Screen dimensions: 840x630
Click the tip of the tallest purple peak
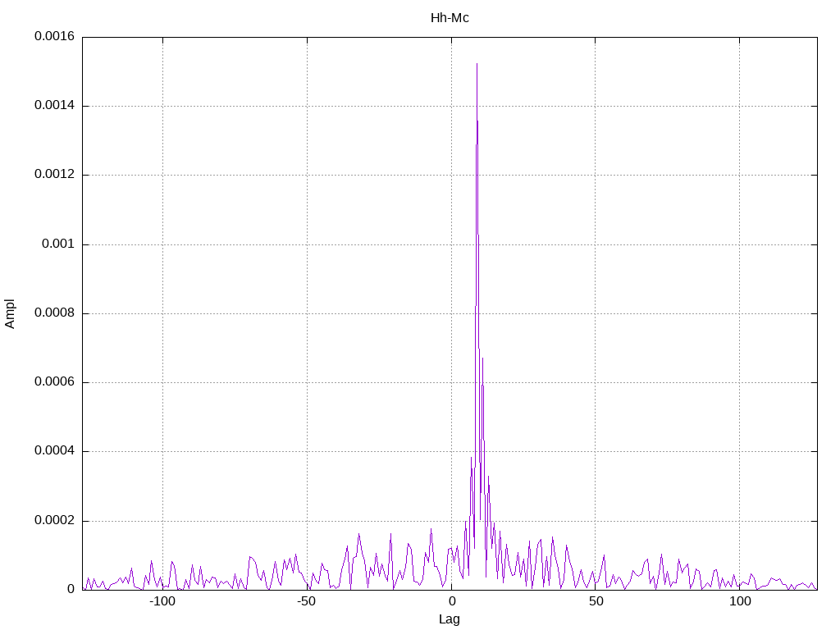(477, 64)
